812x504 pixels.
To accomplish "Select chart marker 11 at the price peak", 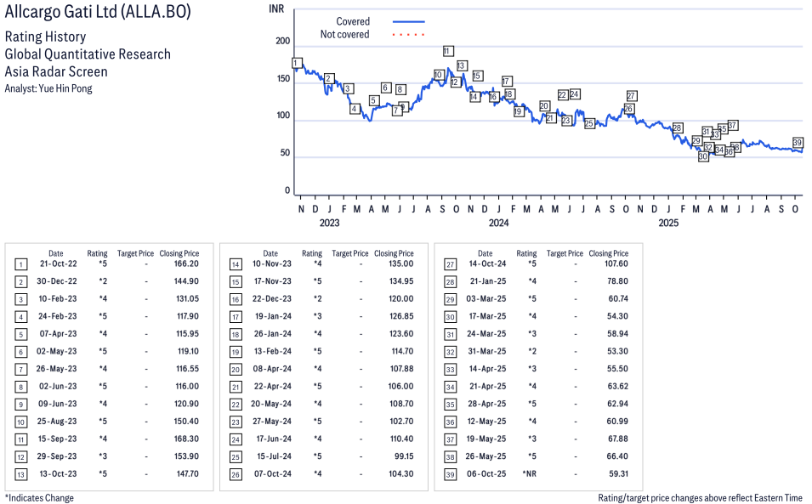I will pyautogui.click(x=448, y=51).
